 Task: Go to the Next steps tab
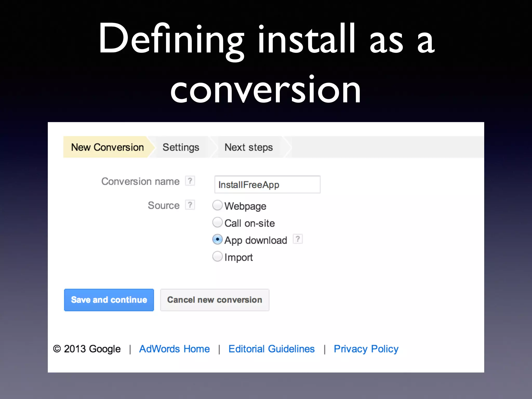[x=249, y=147]
